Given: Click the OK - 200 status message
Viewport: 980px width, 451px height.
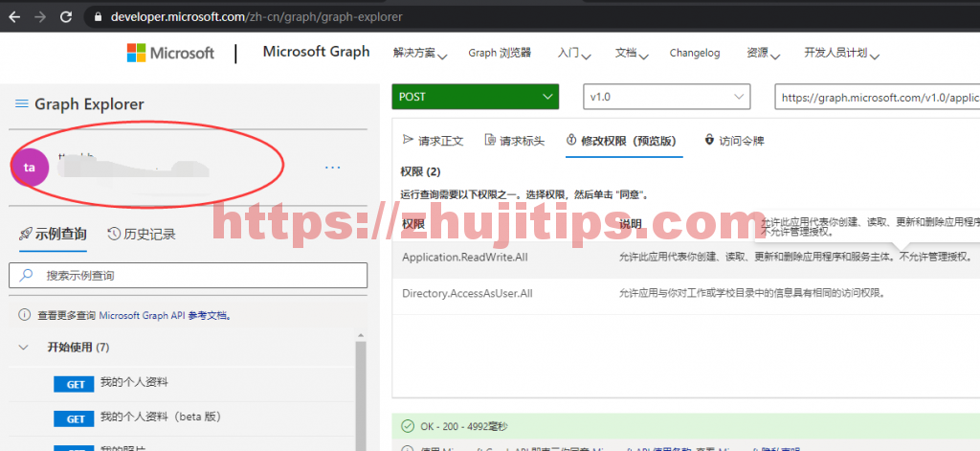Looking at the screenshot, I should click(x=464, y=427).
